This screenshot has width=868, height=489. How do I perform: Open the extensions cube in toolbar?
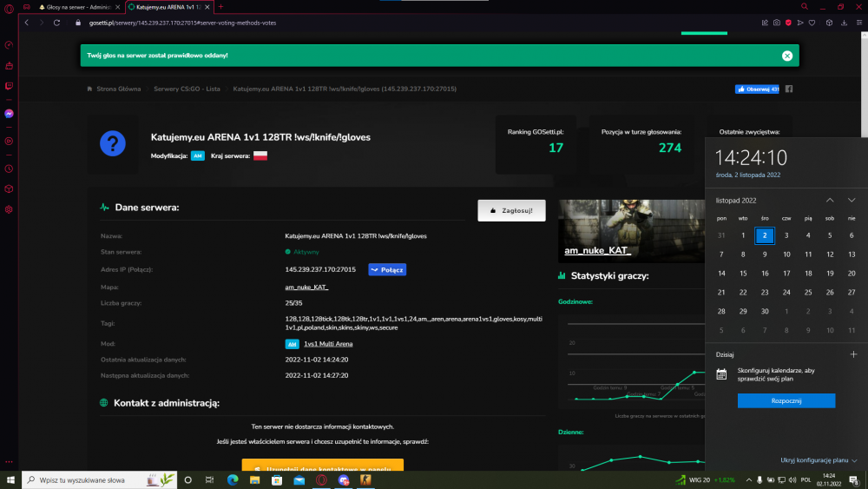pos(829,23)
